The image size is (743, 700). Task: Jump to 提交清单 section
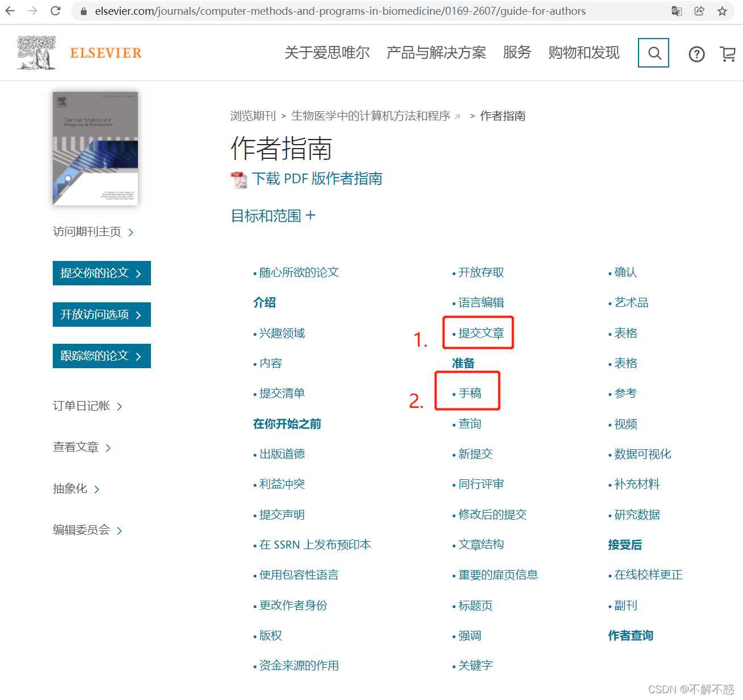[x=282, y=393]
